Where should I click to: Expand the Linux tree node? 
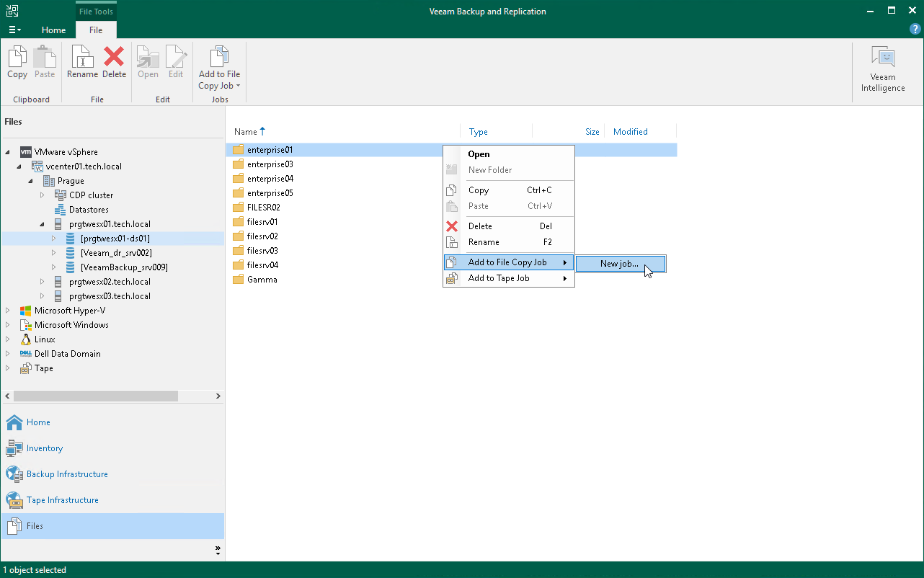8,339
